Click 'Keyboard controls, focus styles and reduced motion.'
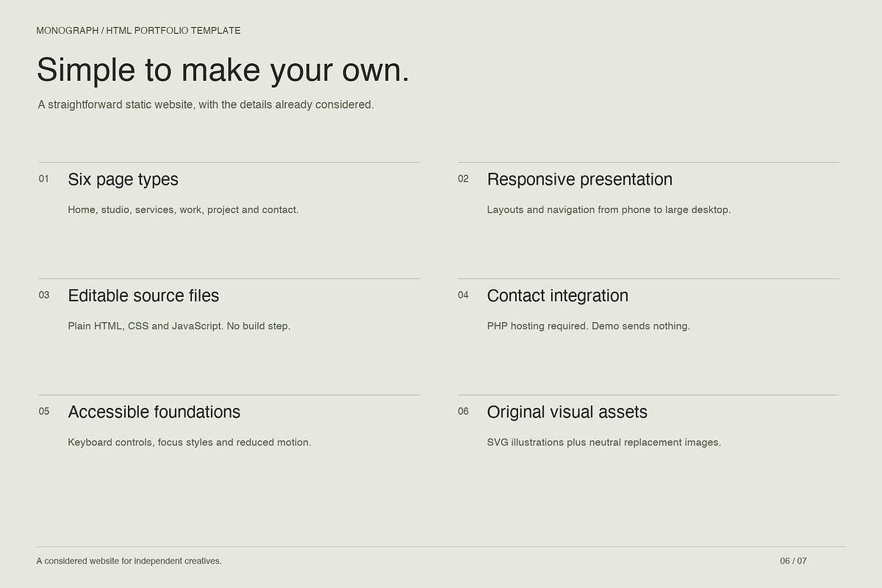The height and width of the screenshot is (588, 882). point(190,442)
